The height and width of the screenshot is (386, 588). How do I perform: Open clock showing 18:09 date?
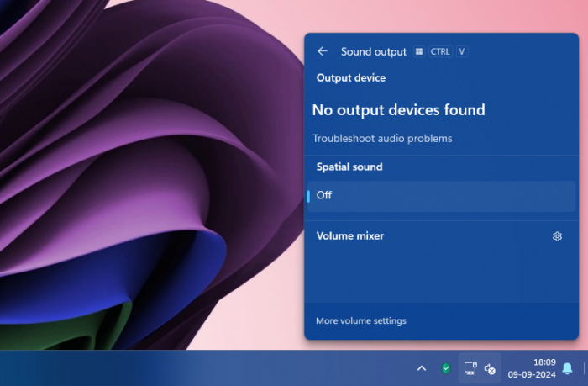pos(532,368)
